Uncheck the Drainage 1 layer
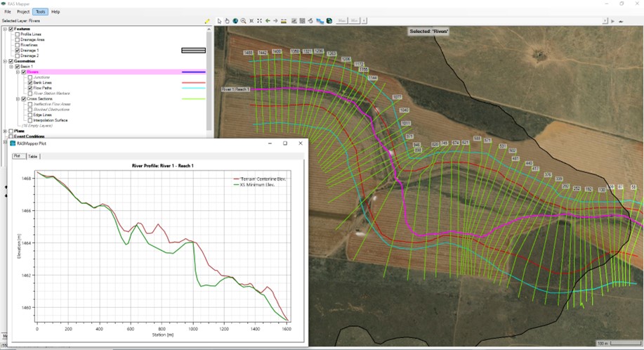This screenshot has height=350, width=644. coord(18,51)
